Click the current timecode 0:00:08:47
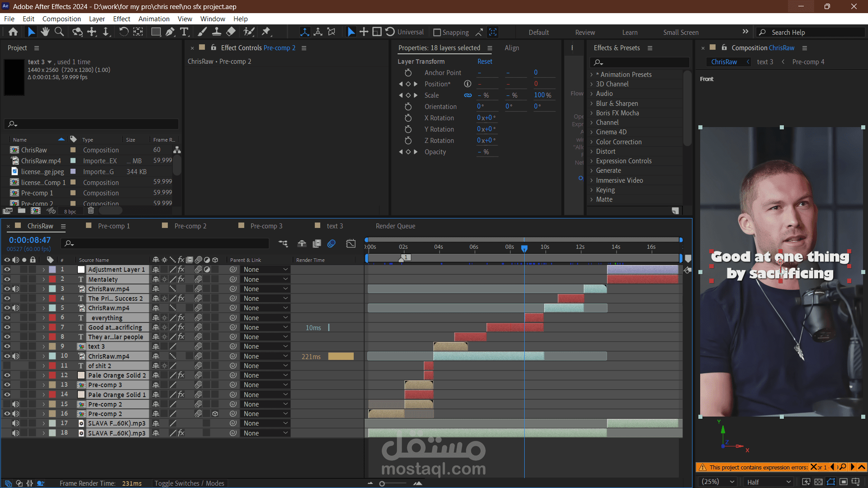 [x=30, y=240]
